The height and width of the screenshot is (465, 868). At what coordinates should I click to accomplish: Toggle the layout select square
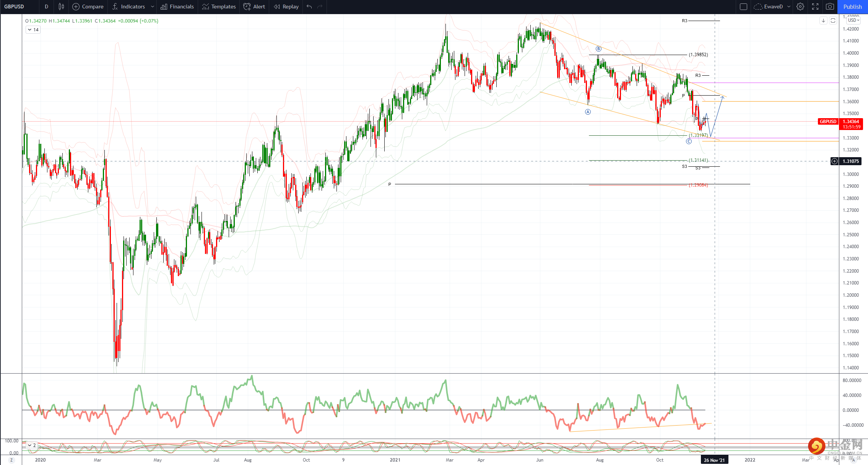[x=743, y=7]
